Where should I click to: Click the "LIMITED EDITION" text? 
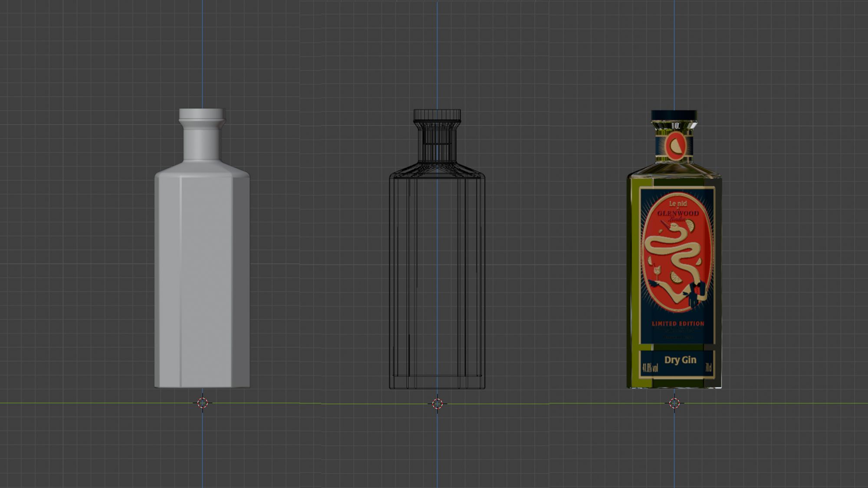pos(678,324)
